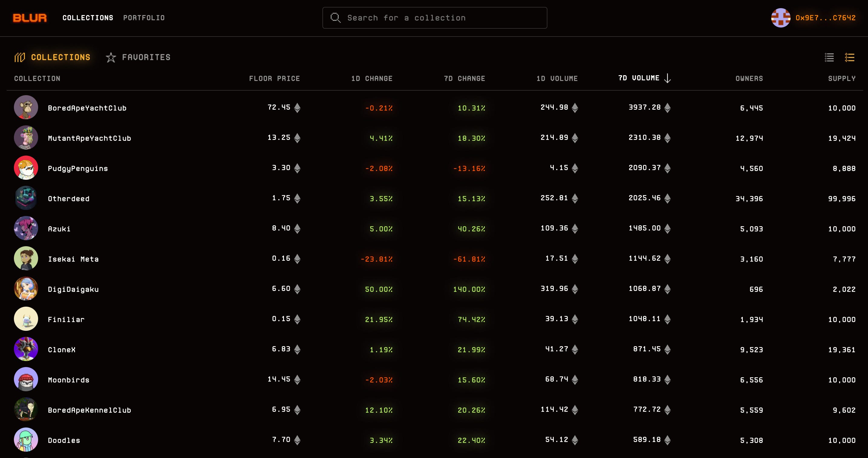The width and height of the screenshot is (868, 458).
Task: Select the detailed list view icon
Action: click(x=850, y=57)
